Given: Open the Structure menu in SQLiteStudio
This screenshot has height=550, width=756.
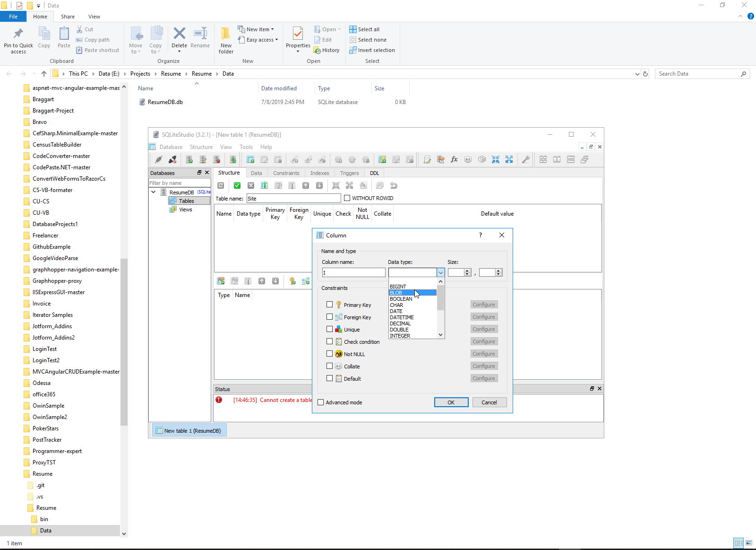Looking at the screenshot, I should (x=201, y=147).
